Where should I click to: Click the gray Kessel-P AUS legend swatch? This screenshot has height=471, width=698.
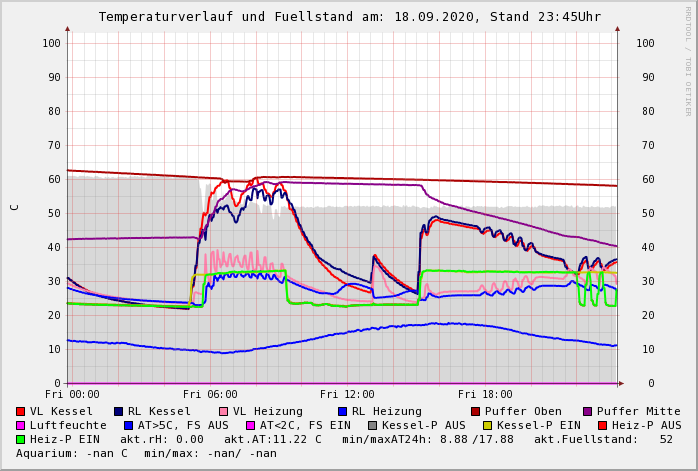tap(373, 425)
